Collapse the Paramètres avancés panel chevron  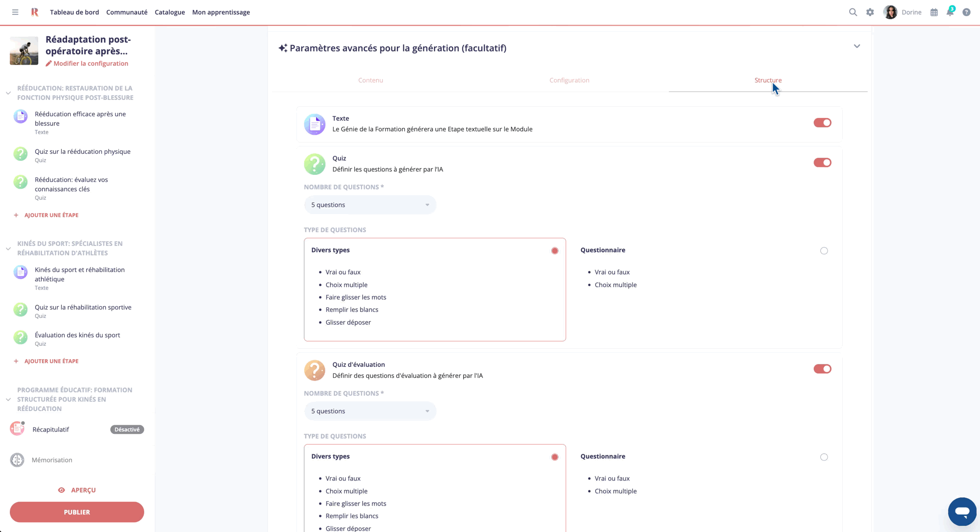(x=857, y=46)
